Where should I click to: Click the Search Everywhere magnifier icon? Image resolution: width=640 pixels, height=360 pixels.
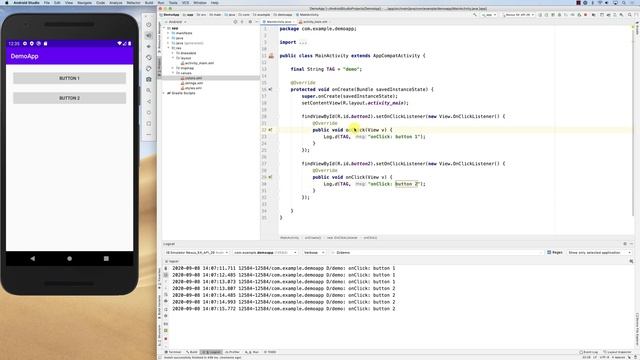pos(630,15)
